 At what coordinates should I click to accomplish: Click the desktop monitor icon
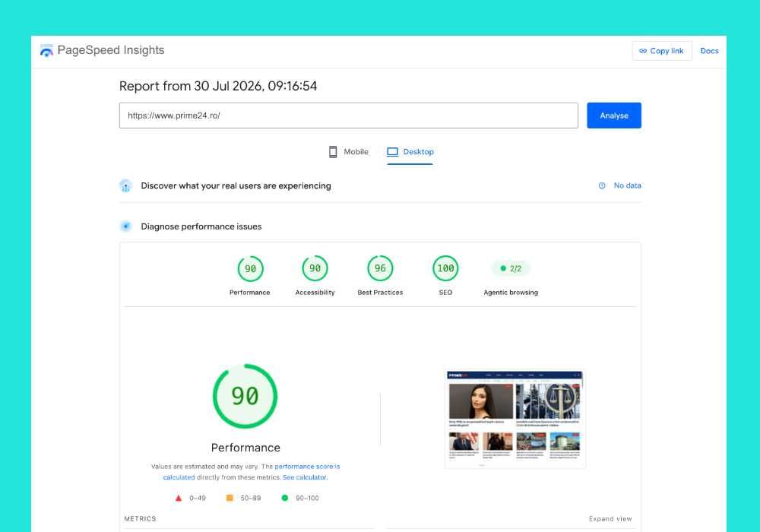tap(393, 152)
